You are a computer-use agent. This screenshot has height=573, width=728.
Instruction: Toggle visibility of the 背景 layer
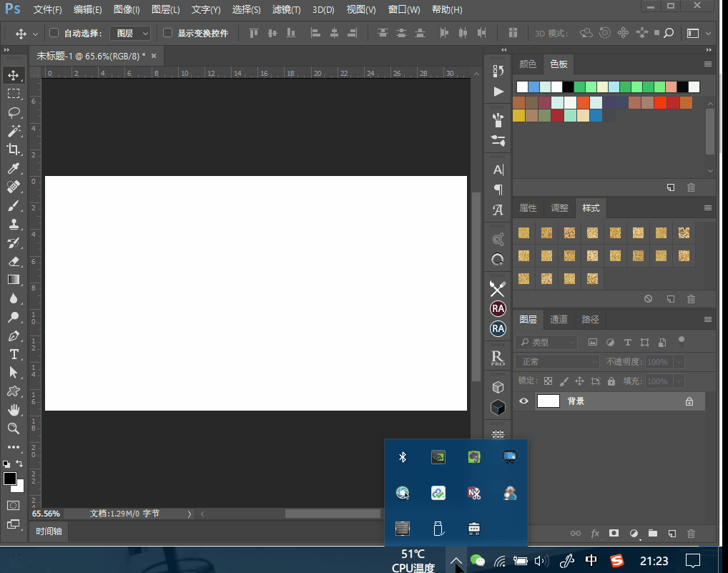tap(524, 401)
